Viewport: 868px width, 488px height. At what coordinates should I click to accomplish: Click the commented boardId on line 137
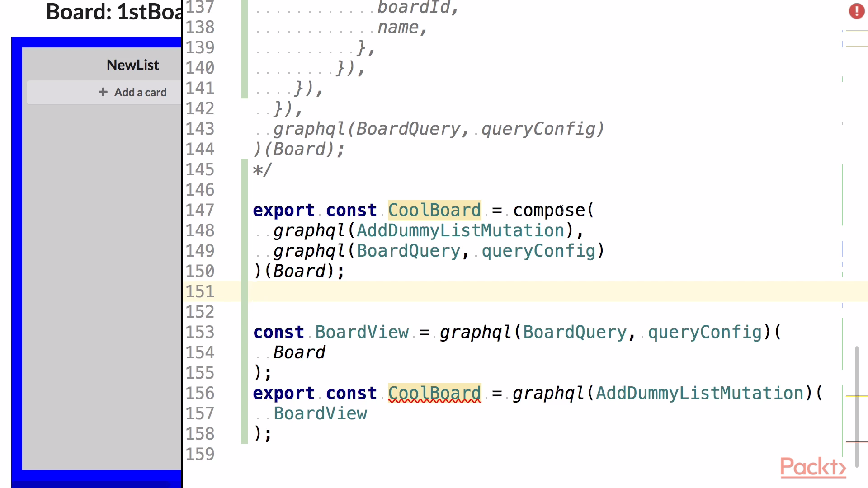tap(414, 8)
